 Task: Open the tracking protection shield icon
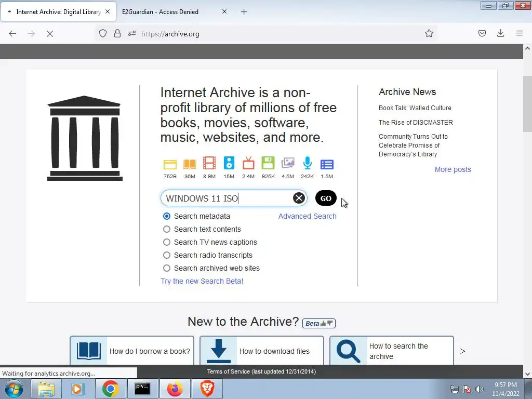[103, 33]
